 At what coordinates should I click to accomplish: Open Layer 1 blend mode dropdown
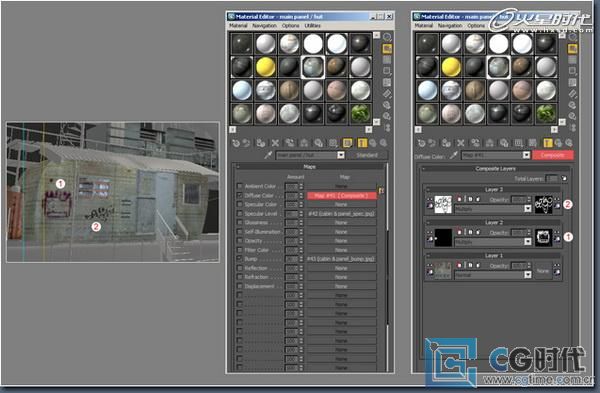click(528, 275)
